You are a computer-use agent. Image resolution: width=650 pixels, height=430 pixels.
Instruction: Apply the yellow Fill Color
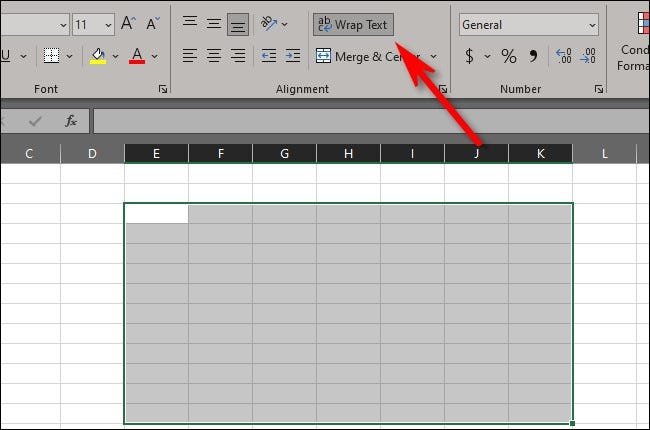[98, 56]
